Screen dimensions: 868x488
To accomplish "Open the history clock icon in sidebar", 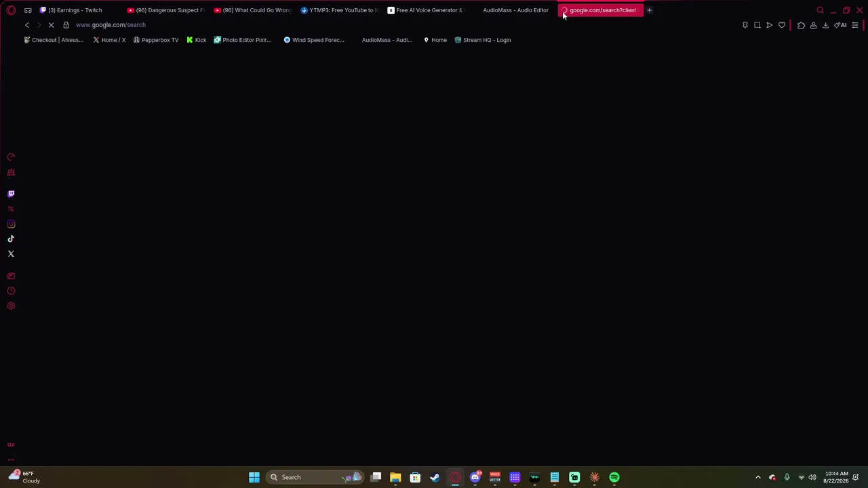I will 11,291.
